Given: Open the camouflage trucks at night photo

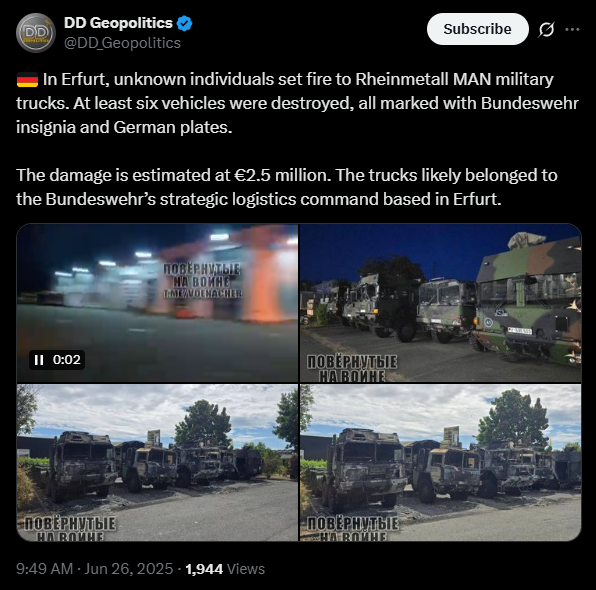Looking at the screenshot, I should click(x=441, y=303).
